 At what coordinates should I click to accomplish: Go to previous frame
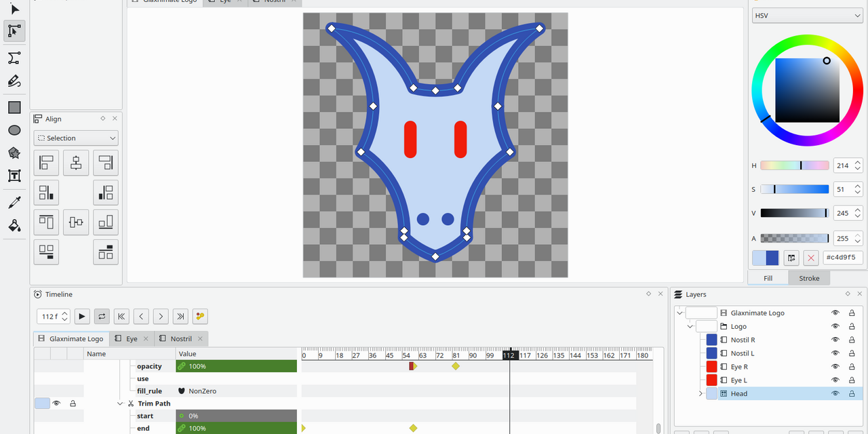pos(141,316)
